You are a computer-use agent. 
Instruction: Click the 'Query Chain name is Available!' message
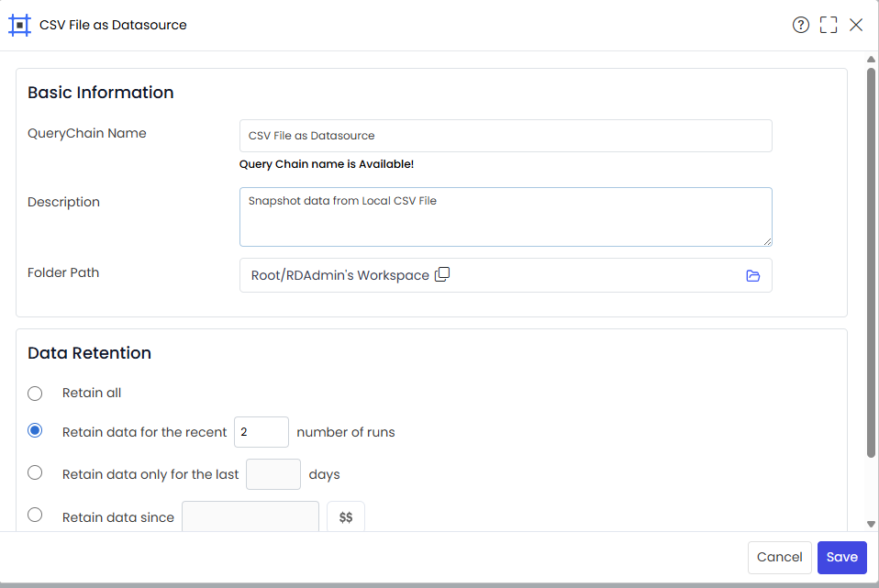[327, 164]
